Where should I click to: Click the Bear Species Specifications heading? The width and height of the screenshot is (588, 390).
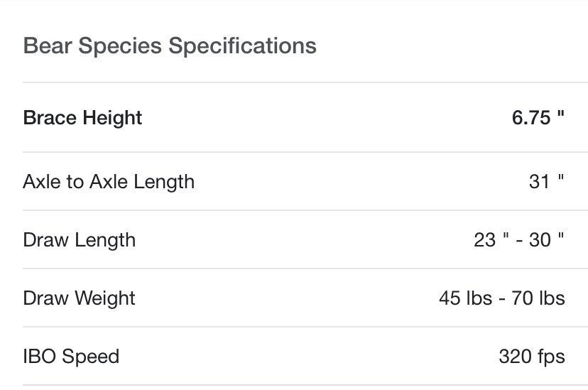[170, 46]
